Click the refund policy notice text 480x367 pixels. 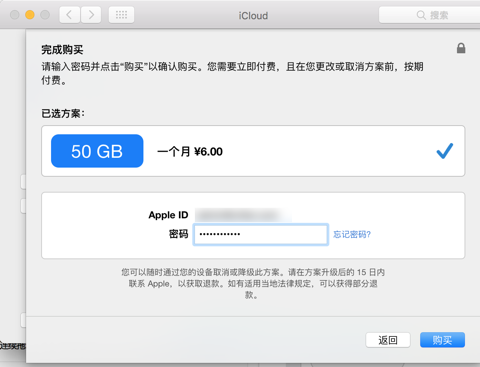(253, 284)
